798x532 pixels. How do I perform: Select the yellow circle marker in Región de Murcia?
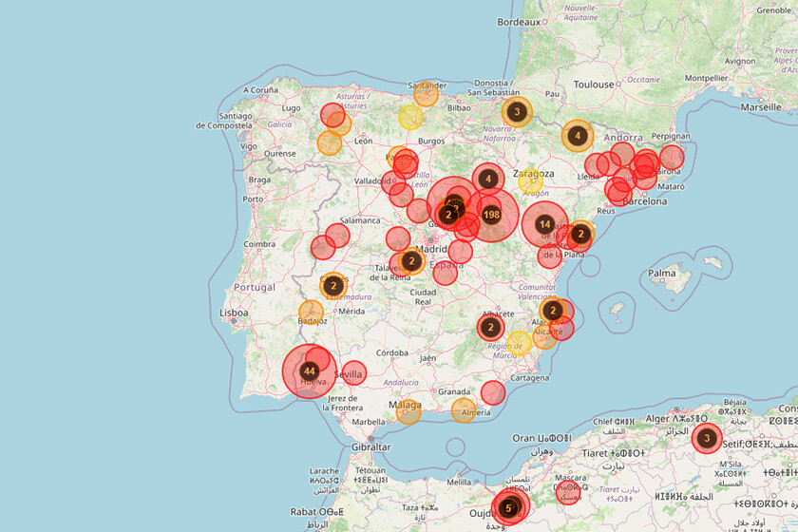(519, 343)
